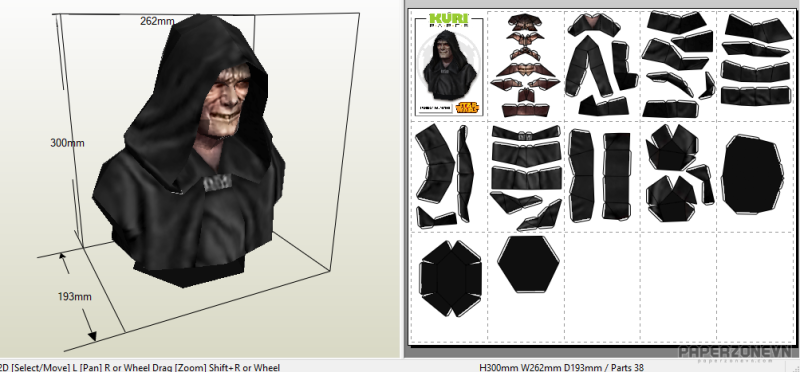Click the Star Wars logo on cover

tap(467, 107)
